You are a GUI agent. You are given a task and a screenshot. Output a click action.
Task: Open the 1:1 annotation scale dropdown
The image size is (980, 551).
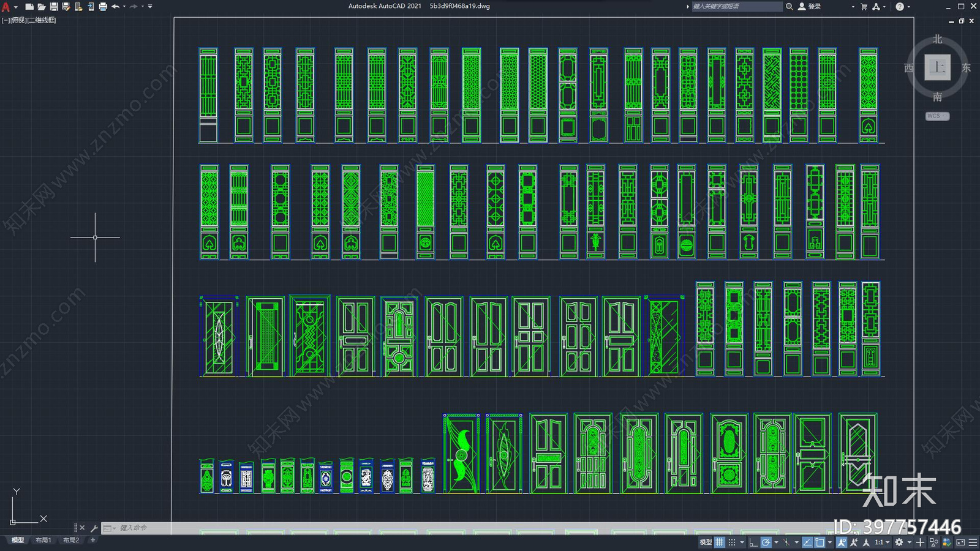[883, 542]
